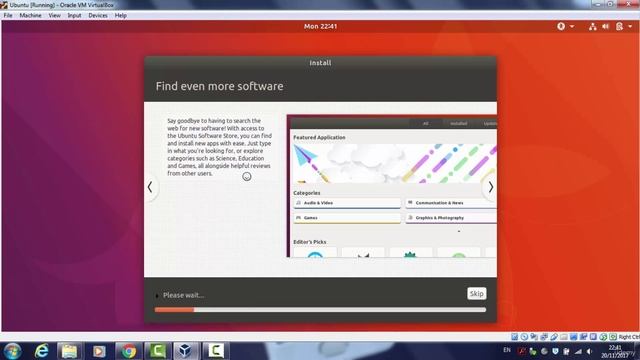This screenshot has width=640, height=360.
Task: Go to previous slide with left arrow
Action: (x=150, y=187)
